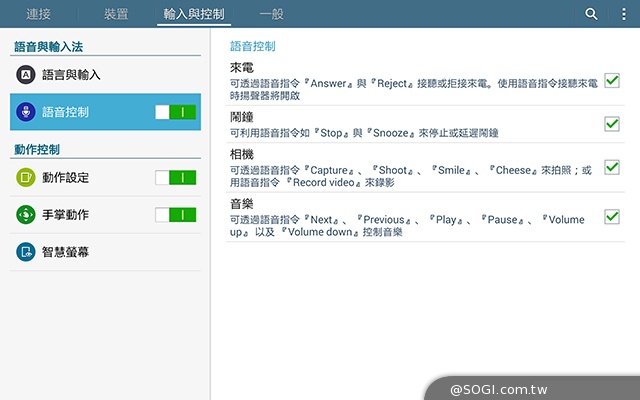Click the 手掌動作 palm icon

point(26,215)
